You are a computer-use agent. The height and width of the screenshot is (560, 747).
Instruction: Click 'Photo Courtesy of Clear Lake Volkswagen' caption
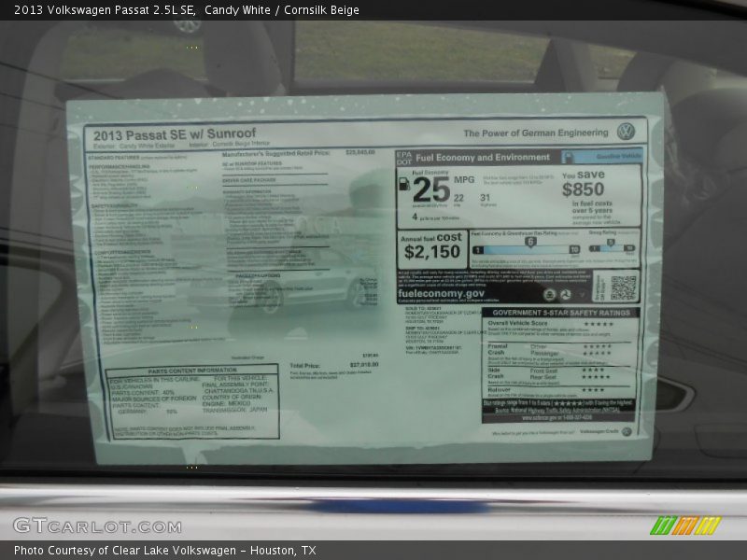tap(164, 551)
